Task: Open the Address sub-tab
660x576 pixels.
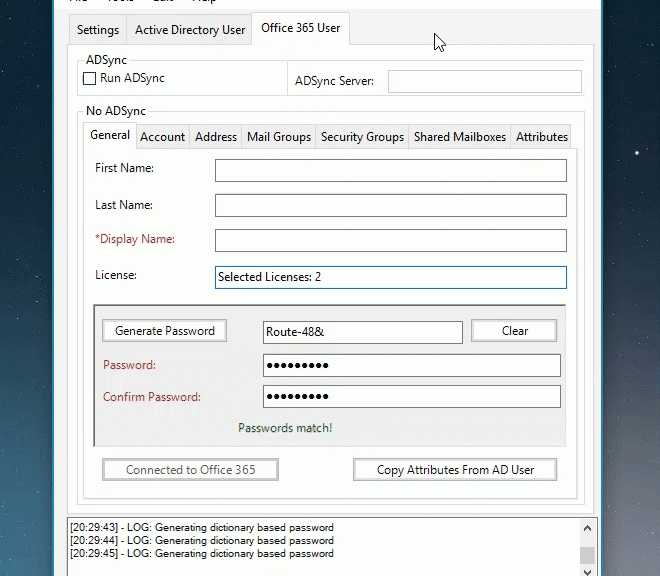Action: [x=216, y=137]
